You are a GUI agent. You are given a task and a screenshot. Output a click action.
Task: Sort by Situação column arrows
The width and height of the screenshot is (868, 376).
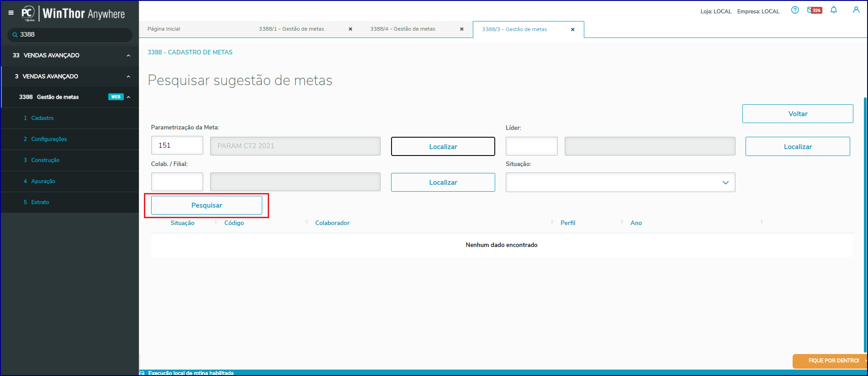pyautogui.click(x=216, y=222)
